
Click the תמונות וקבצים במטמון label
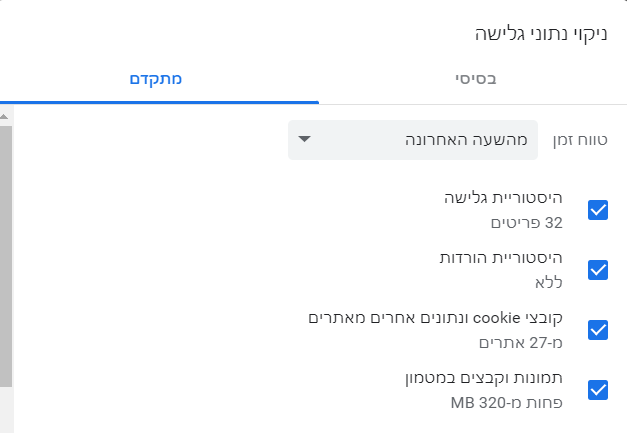pyautogui.click(x=480, y=378)
